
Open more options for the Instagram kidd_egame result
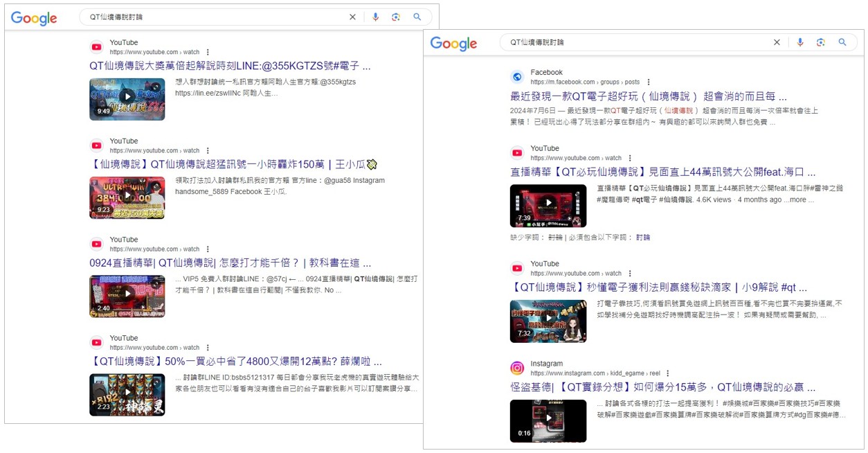click(667, 373)
